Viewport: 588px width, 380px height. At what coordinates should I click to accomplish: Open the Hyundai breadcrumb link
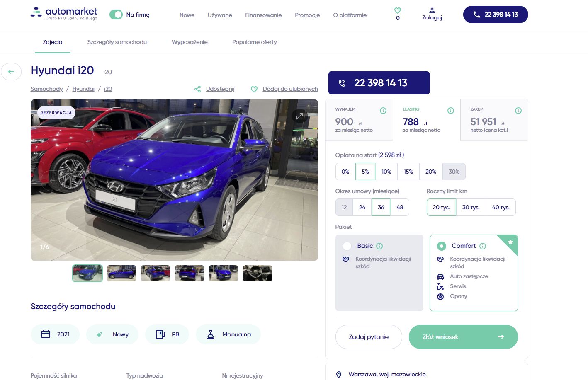coord(83,89)
